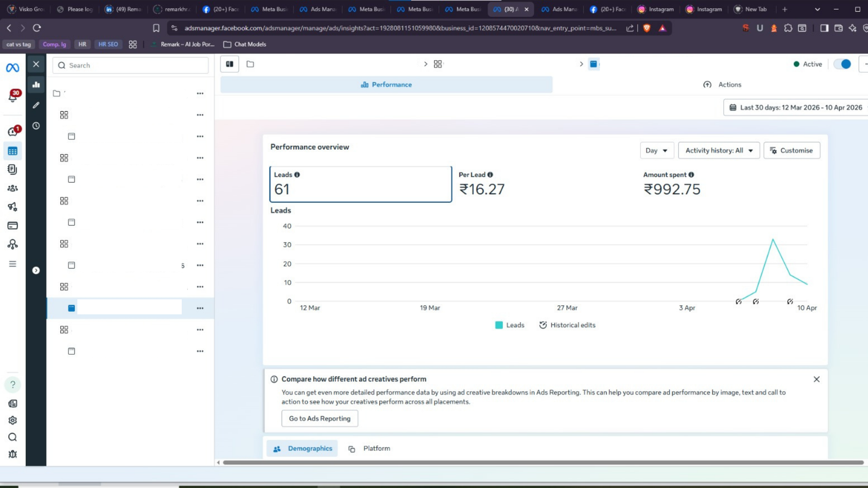Toggle the Active ad switch off
The image size is (868, 488).
point(843,64)
